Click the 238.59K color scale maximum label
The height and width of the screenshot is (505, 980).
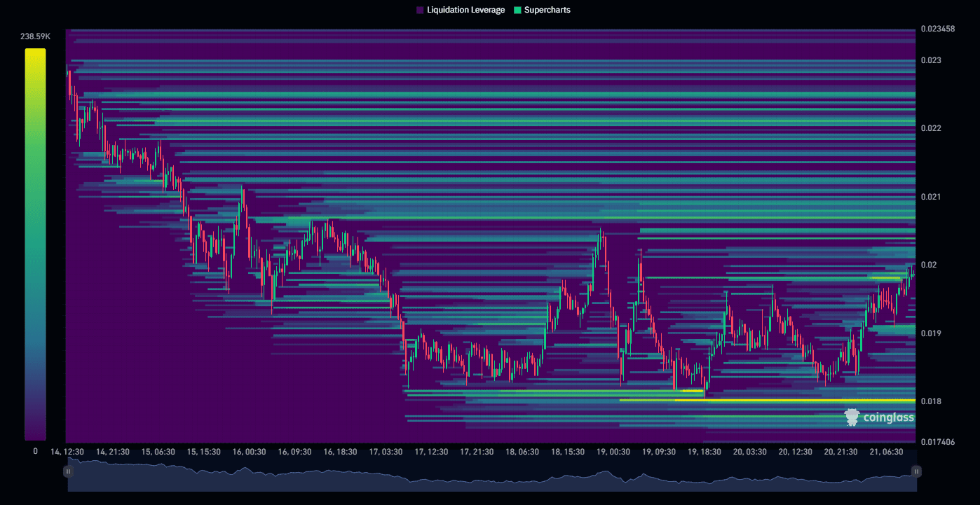coord(34,36)
